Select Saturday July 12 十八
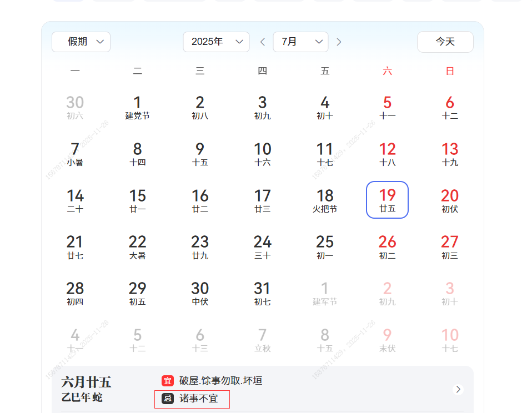Viewport: 532px width, 413px height. (x=387, y=154)
